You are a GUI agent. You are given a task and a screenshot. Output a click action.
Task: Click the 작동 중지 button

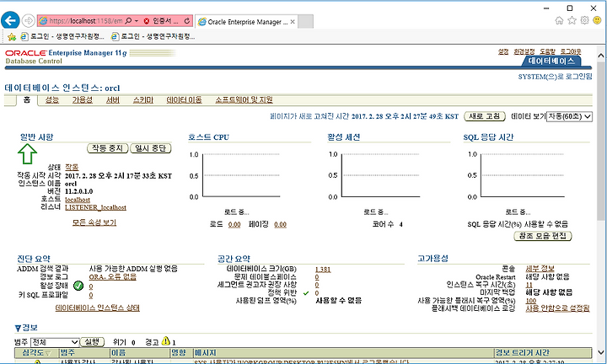(108, 148)
